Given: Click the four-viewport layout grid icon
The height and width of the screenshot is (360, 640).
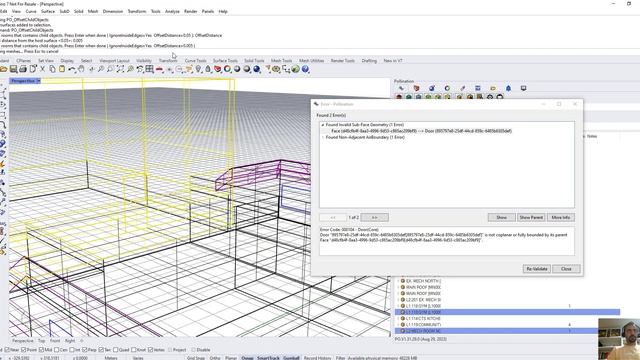Looking at the screenshot, I should 149,69.
